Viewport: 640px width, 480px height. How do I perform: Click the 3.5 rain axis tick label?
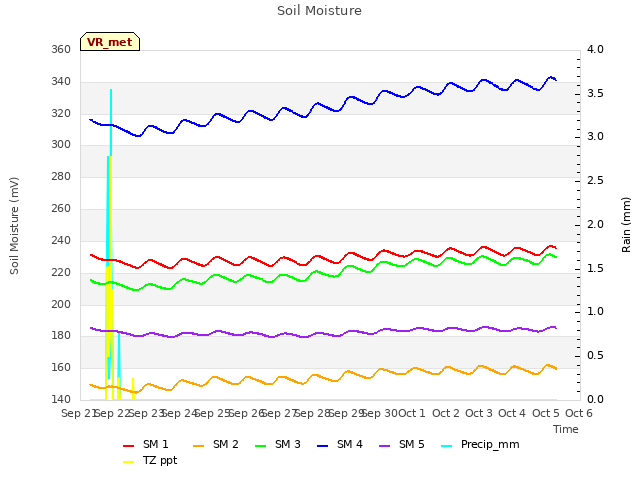click(x=595, y=93)
